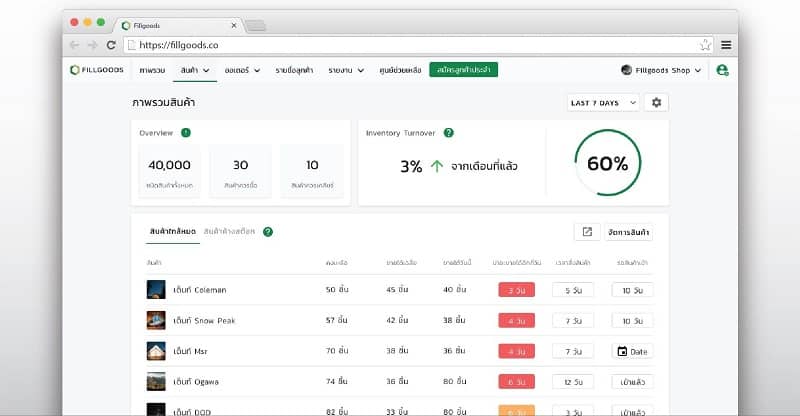Screen dimensions: 800x416
Task: Click the export icon button
Action: pos(587,232)
